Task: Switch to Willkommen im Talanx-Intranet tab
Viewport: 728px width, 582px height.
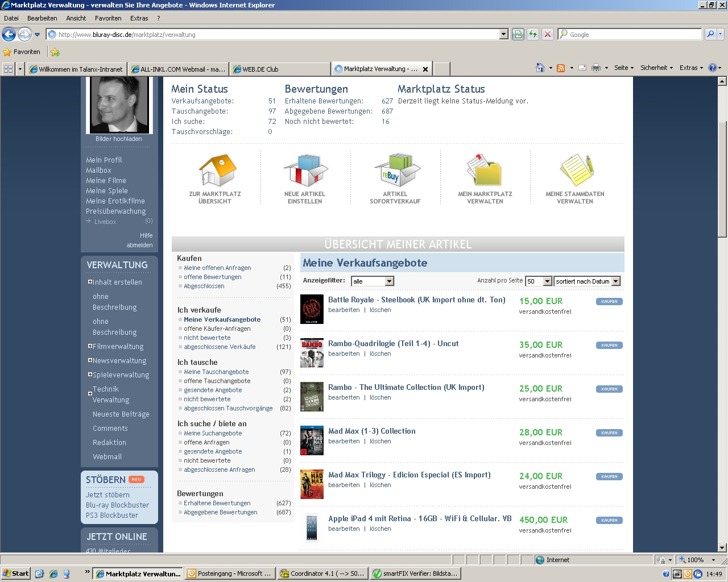Action: [x=76, y=69]
